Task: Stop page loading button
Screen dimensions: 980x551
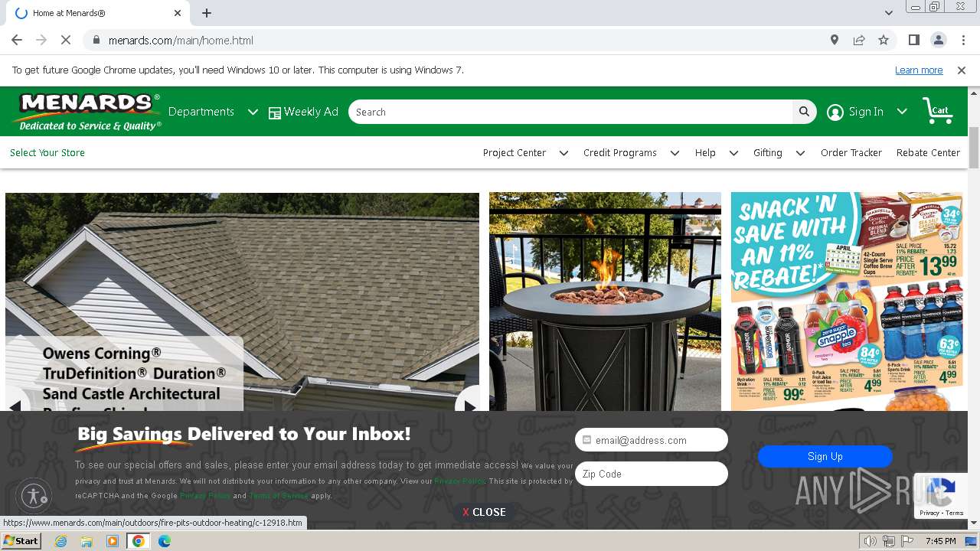Action: tap(66, 40)
